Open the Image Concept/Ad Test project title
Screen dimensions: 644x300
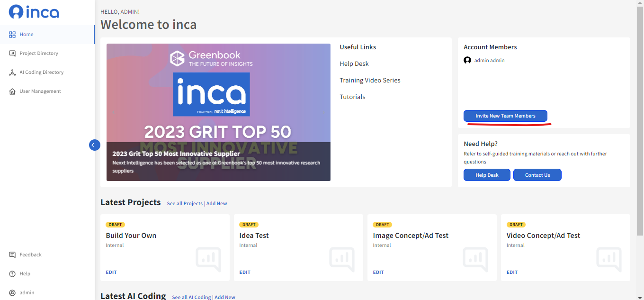pyautogui.click(x=411, y=236)
